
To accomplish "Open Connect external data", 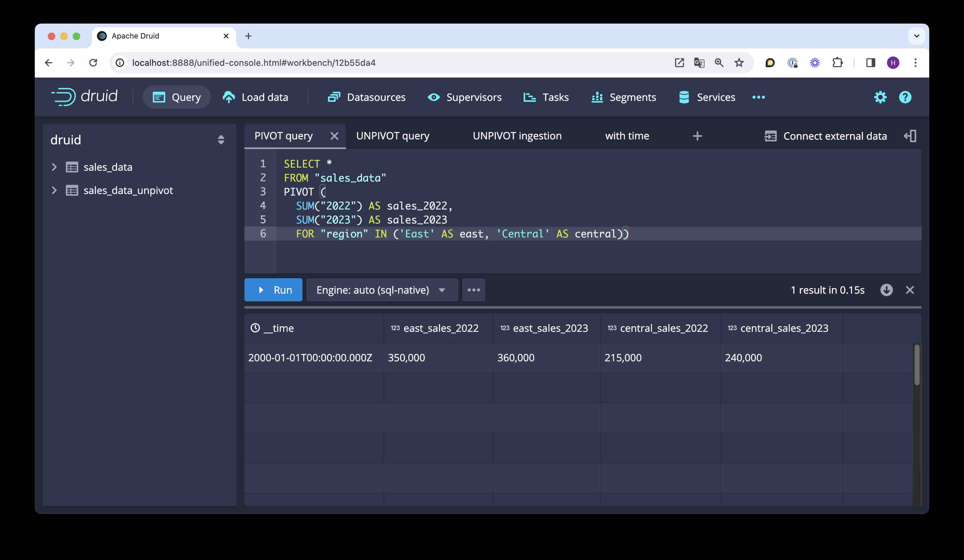I will [826, 136].
